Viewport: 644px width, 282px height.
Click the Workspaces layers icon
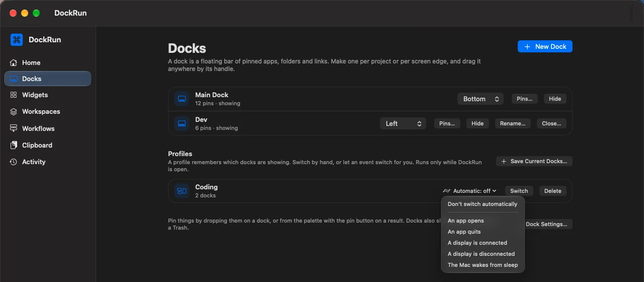pos(14,111)
